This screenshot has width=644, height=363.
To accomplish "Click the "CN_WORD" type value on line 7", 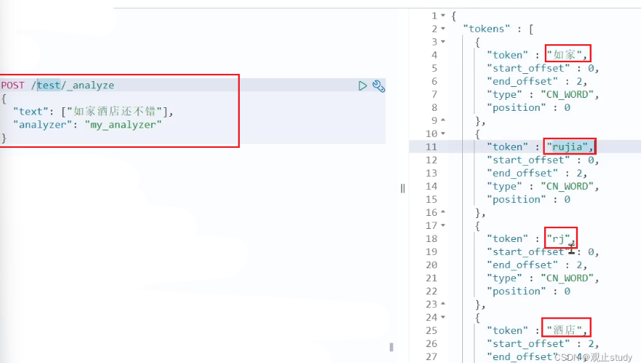I will [x=567, y=94].
